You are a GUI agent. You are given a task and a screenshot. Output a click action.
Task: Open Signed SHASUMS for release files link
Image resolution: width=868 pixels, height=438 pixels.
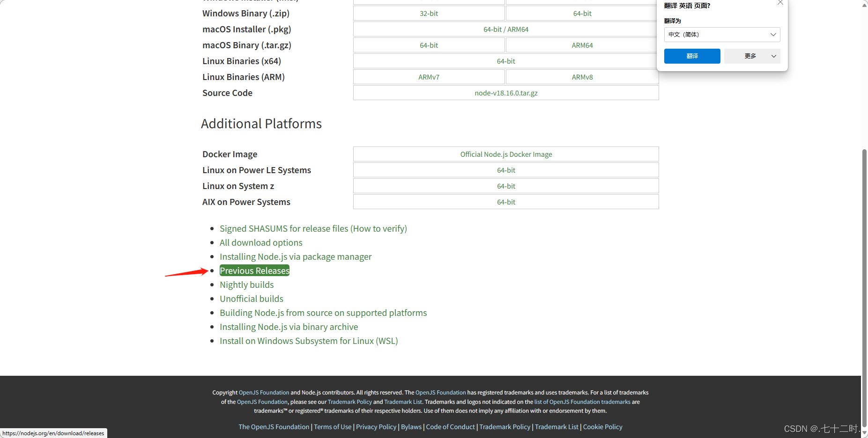284,229
